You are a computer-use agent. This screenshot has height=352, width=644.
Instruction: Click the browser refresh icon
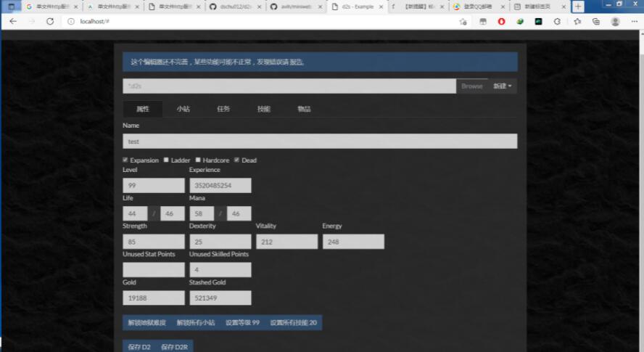[50, 21]
